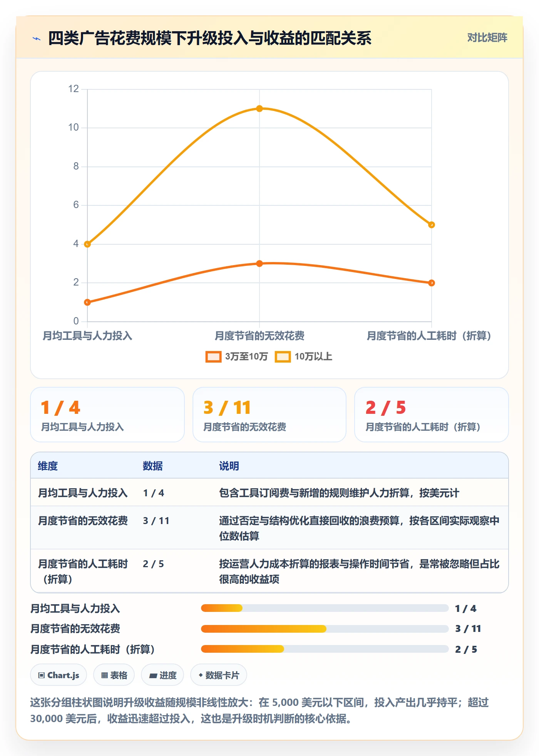Click the 月度节省的无效花费 progress bar
The height and width of the screenshot is (756, 539).
point(325,629)
